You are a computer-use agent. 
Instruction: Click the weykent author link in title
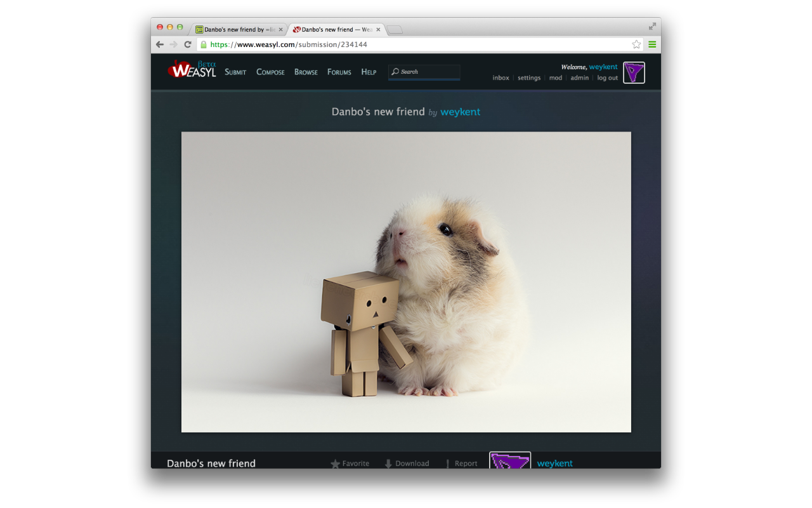click(x=461, y=112)
